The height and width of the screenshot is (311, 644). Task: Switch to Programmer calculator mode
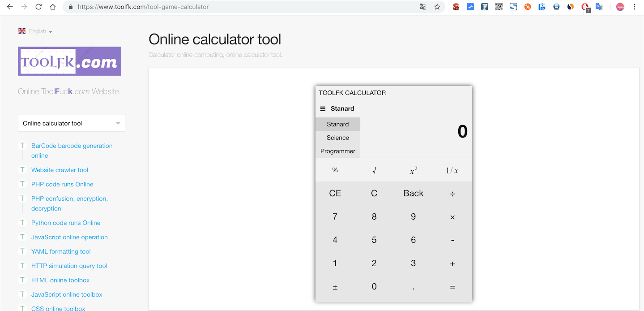click(x=338, y=151)
